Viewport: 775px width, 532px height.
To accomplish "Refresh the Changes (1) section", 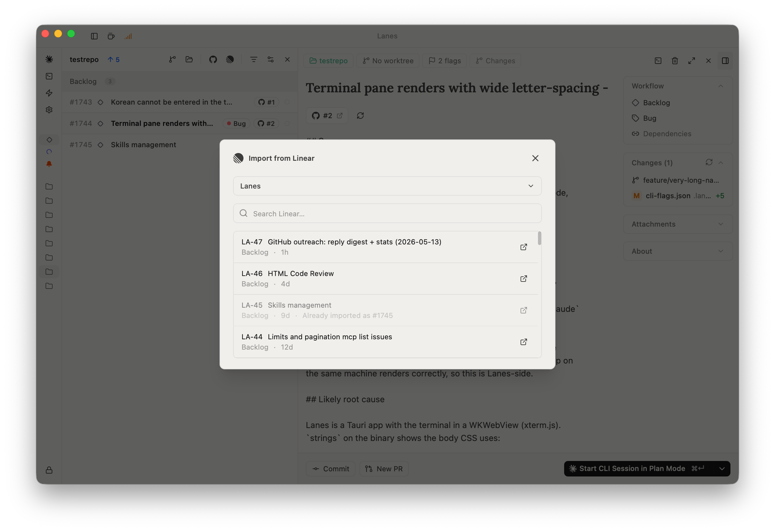I will pos(708,162).
